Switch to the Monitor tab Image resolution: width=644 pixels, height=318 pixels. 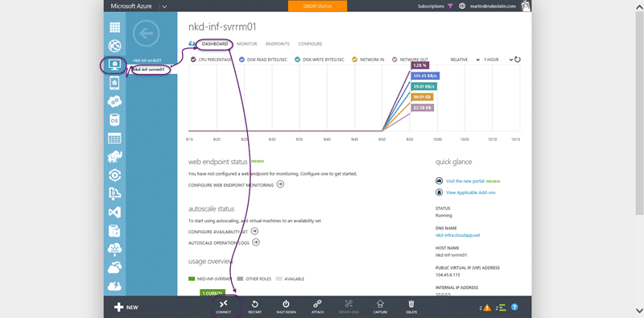click(247, 44)
